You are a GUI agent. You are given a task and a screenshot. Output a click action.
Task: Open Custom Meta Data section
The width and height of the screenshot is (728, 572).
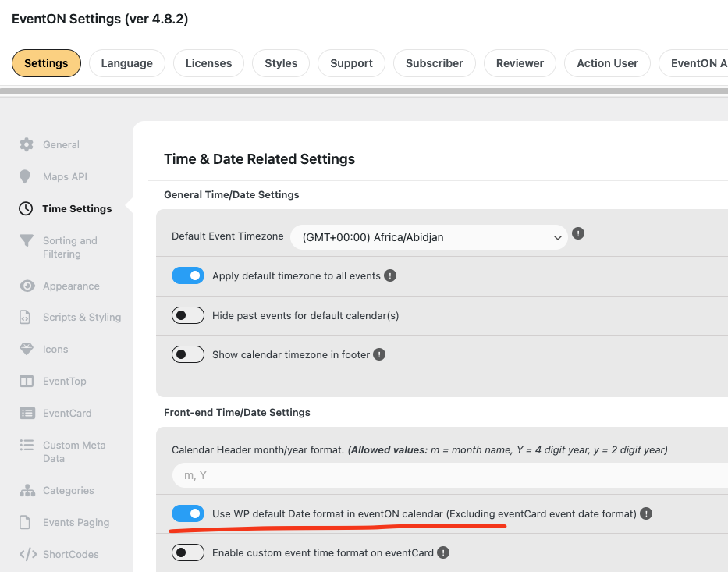(x=74, y=451)
